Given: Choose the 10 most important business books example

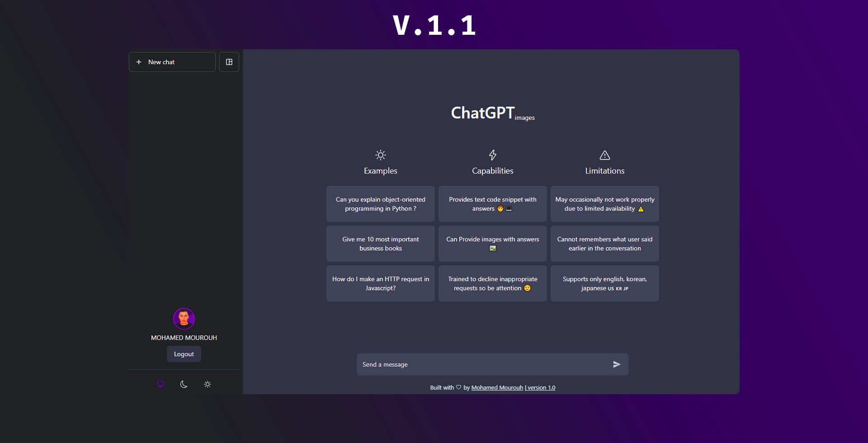Looking at the screenshot, I should (381, 244).
